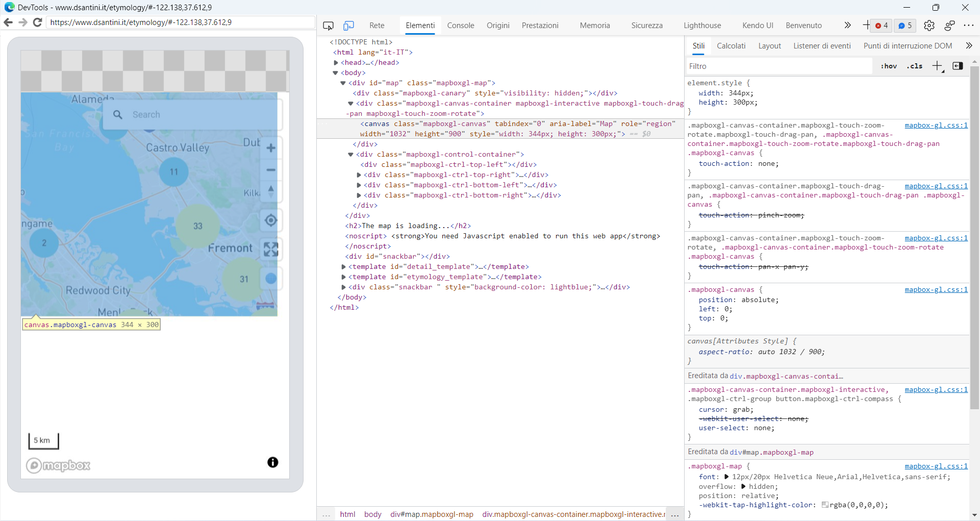Image resolution: width=980 pixels, height=521 pixels.
Task: Toggle element state with :hov button
Action: pyautogui.click(x=888, y=66)
